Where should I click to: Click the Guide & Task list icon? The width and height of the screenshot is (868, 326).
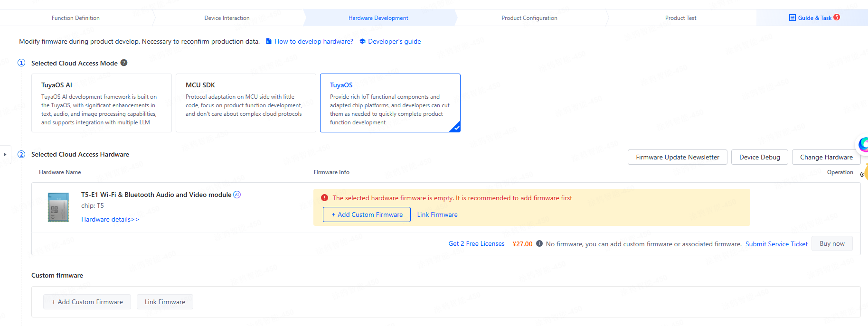click(793, 18)
